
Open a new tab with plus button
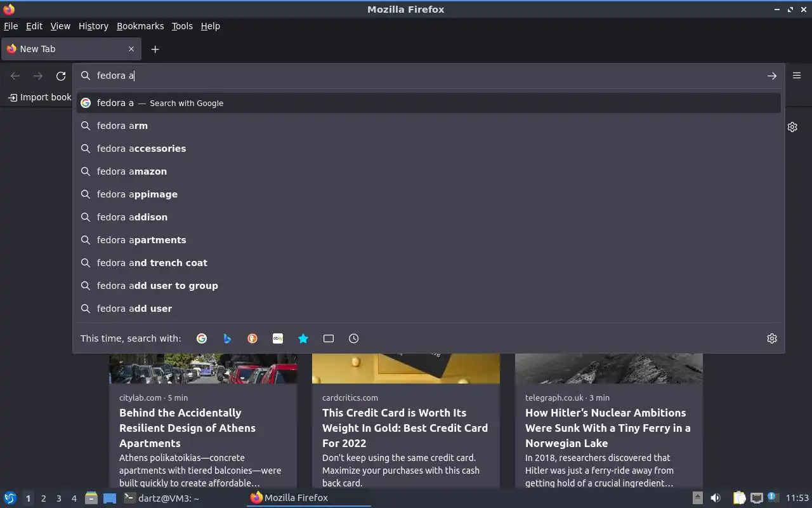click(x=155, y=49)
